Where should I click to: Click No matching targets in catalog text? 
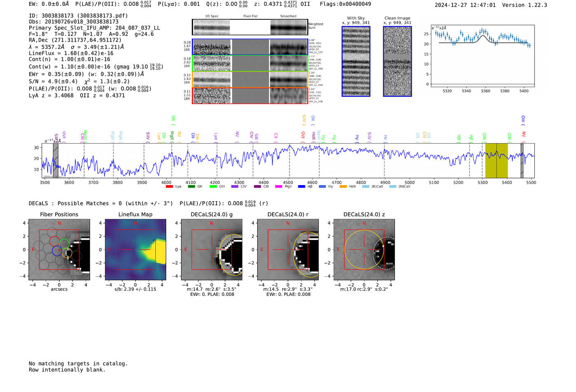pos(78,364)
